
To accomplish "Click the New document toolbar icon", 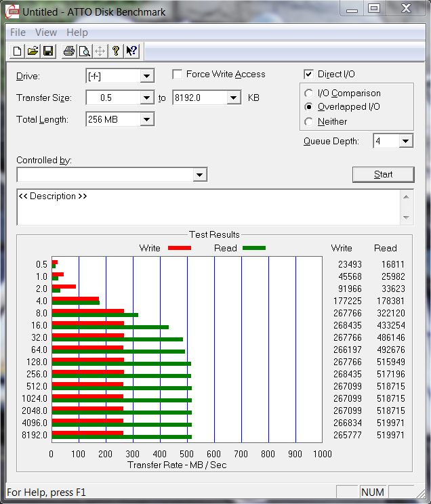I will tap(17, 51).
